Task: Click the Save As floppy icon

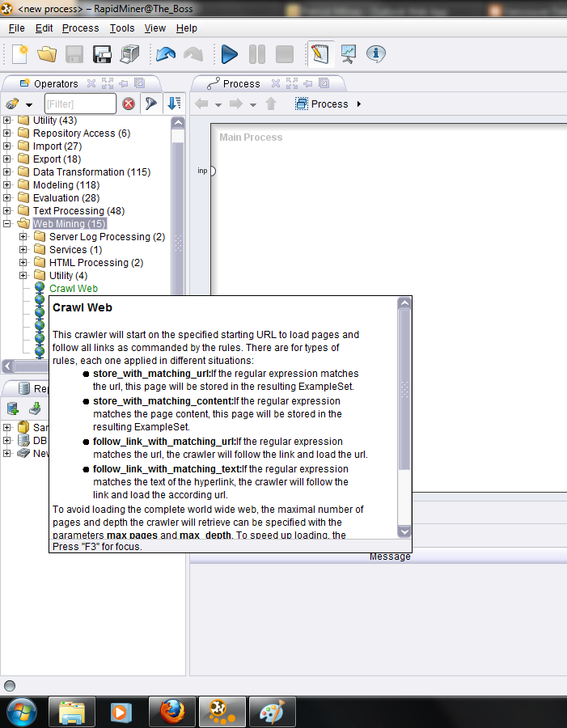Action: 102,54
